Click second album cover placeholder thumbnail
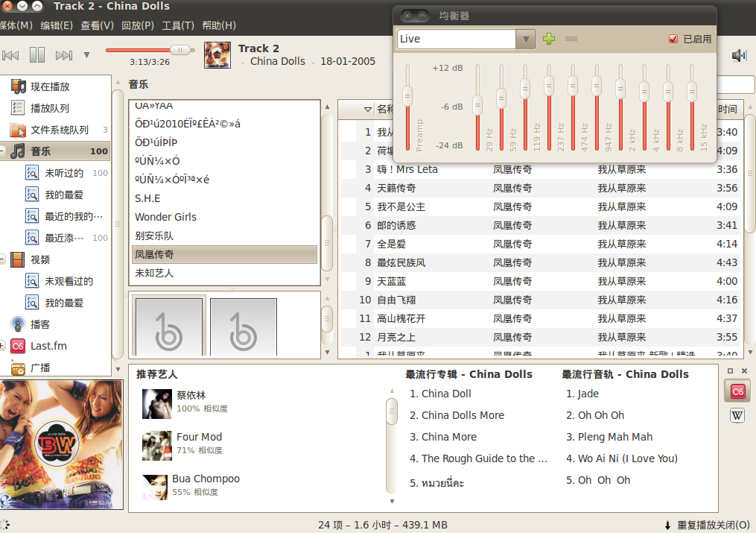The image size is (756, 533). click(243, 327)
